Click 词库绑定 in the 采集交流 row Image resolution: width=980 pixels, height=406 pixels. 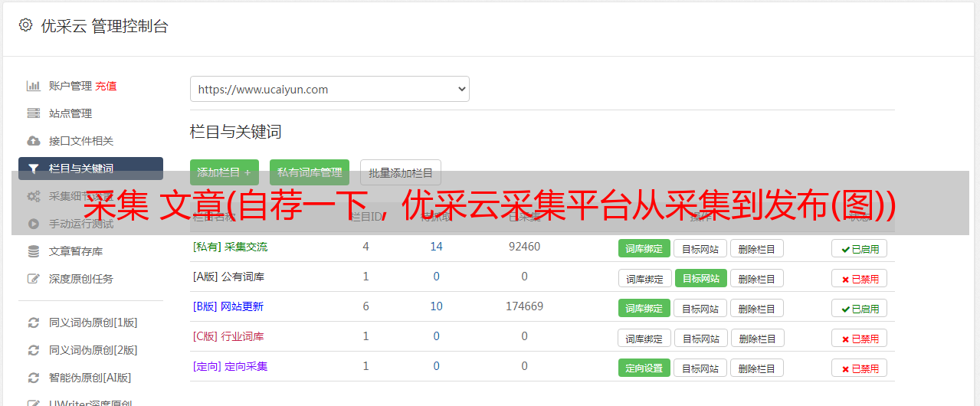point(644,248)
